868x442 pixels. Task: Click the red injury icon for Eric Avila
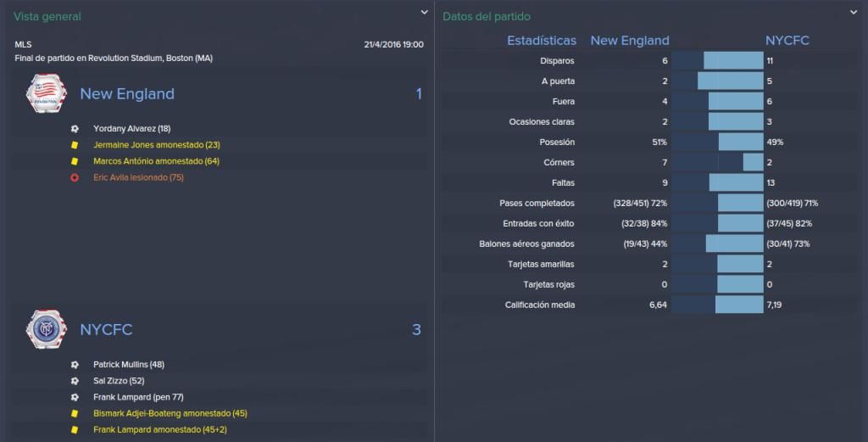[x=75, y=178]
